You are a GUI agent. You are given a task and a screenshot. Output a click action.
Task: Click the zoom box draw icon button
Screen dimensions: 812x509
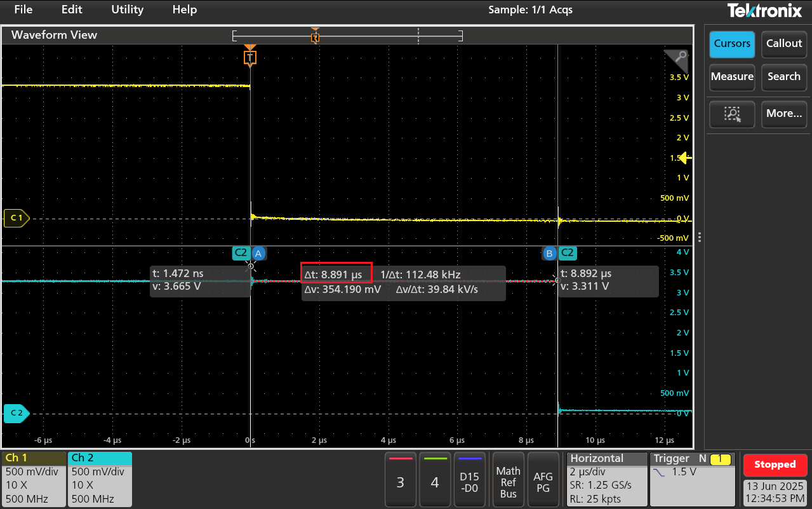click(732, 114)
